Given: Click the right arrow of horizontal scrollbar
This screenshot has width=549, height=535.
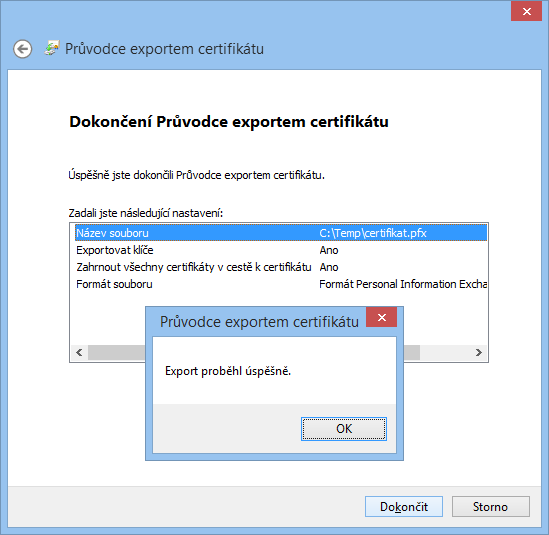Looking at the screenshot, I should coord(479,352).
